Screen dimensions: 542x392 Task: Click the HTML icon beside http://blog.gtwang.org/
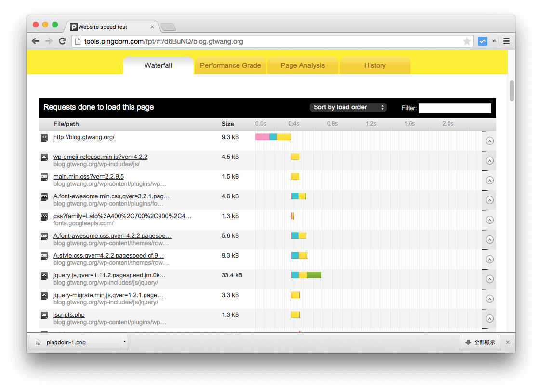[44, 137]
